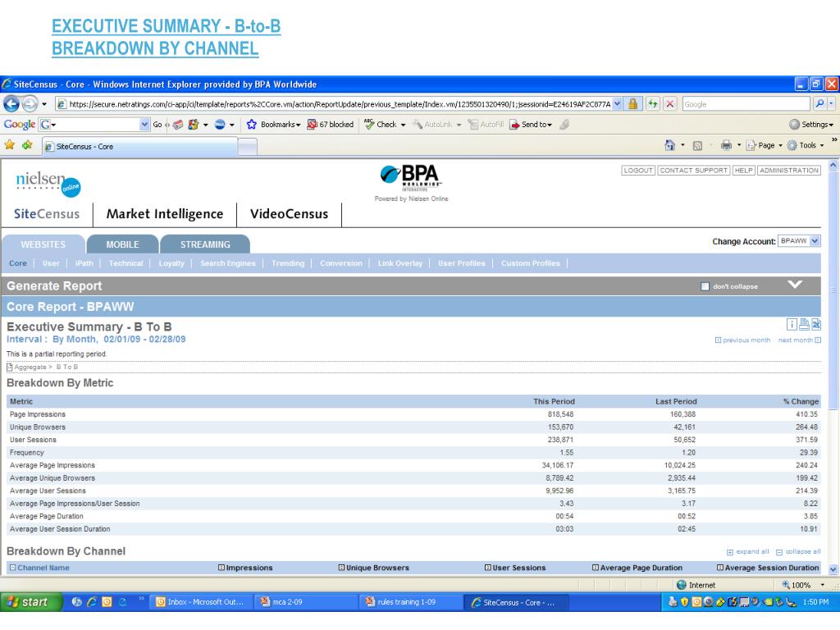This screenshot has height=630, width=840.
Task: Switch to the MOBILE tab
Action: point(123,244)
